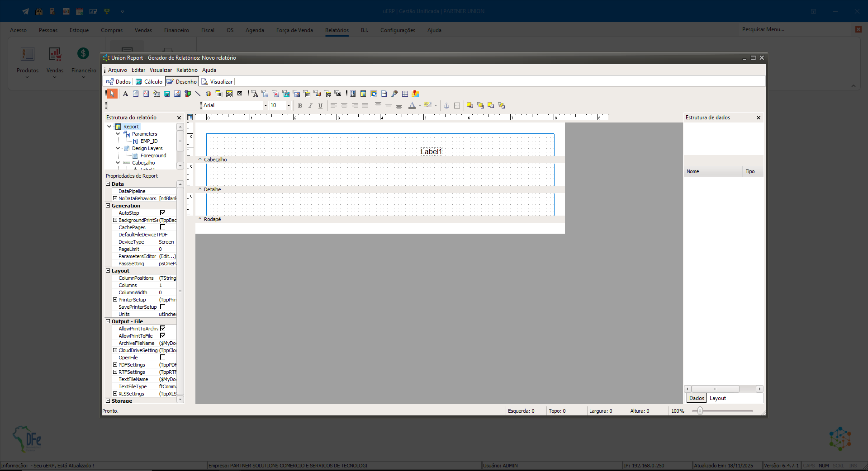Select the Label text tool
868x471 pixels.
coord(125,94)
